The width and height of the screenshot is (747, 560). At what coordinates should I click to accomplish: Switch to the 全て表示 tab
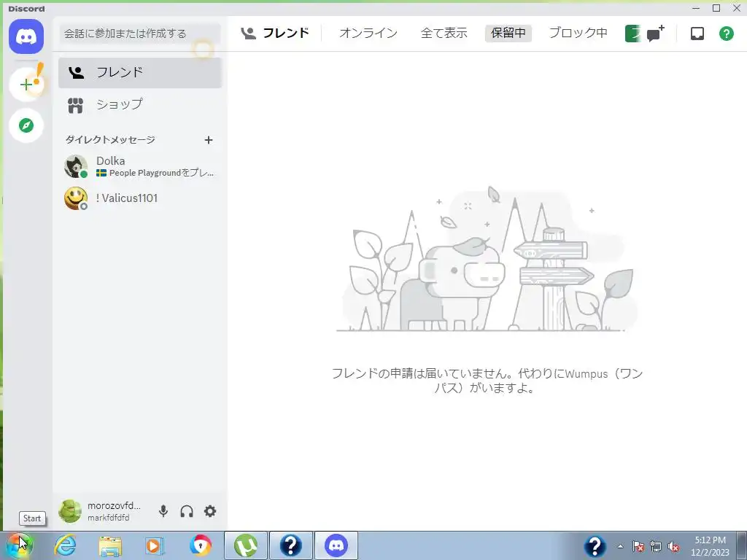click(444, 34)
